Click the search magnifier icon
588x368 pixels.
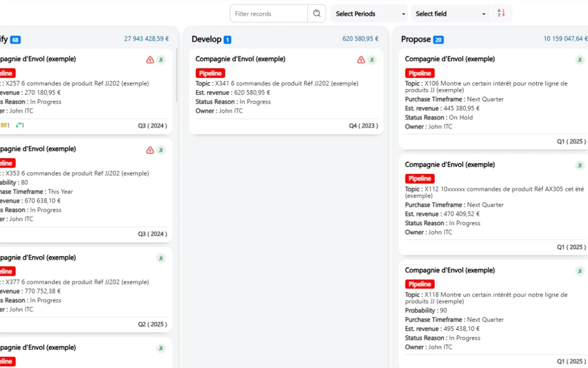317,14
